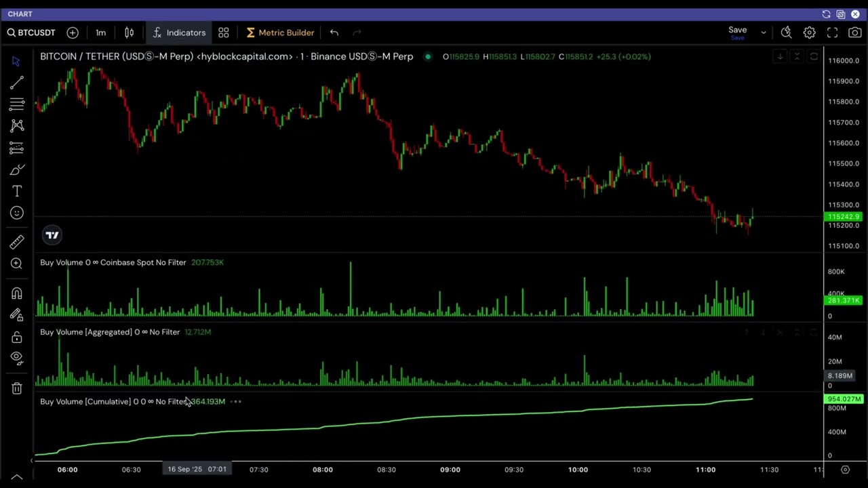Click the 8.189M axis value label
The width and height of the screenshot is (868, 488).
tap(840, 375)
